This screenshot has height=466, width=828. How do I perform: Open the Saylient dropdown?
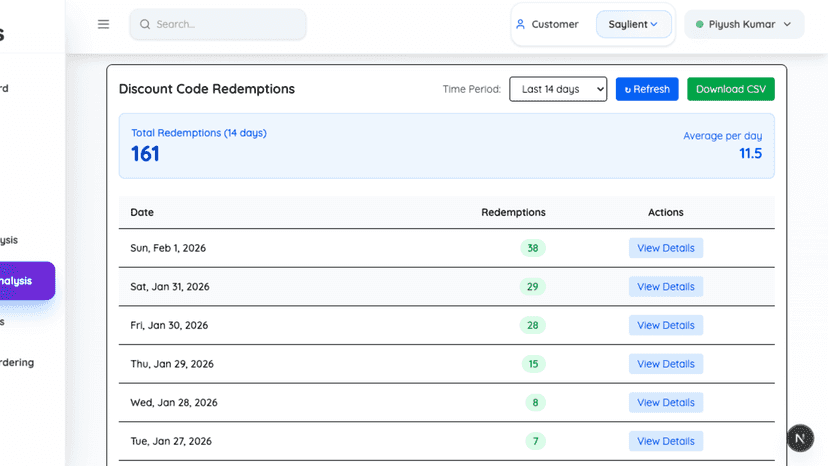[x=633, y=24]
